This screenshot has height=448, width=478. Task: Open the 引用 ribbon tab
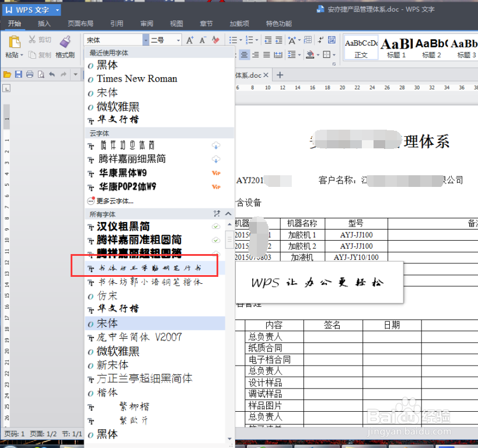[x=117, y=23]
